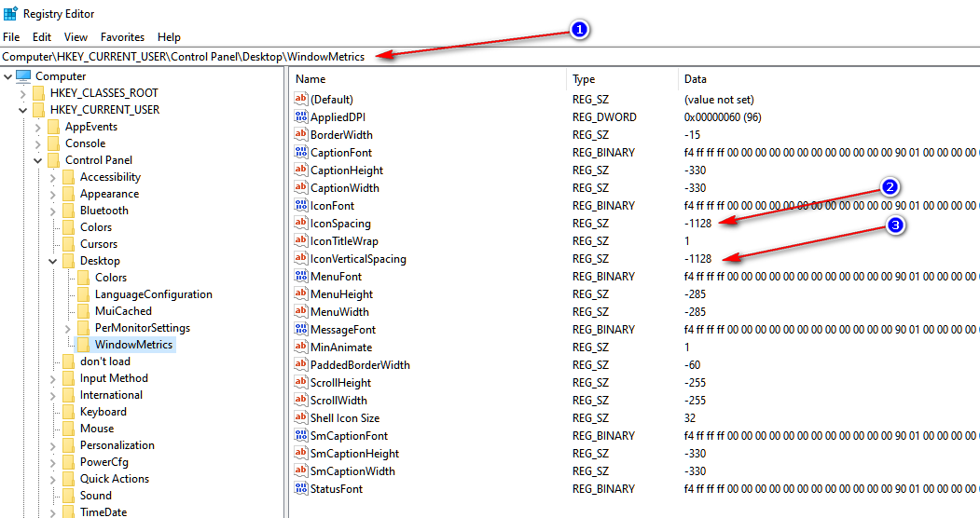Click the -60 PaddedBorderWidth data cell
Screen dimensions: 980x518
click(693, 364)
